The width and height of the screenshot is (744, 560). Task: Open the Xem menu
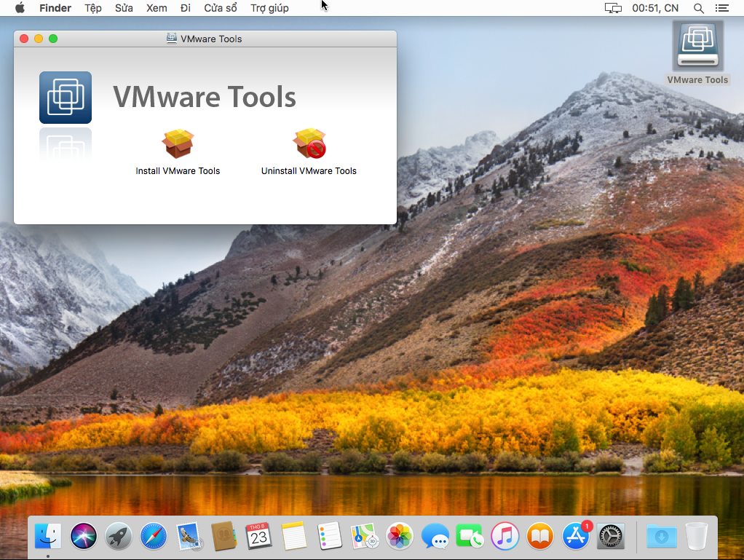click(x=157, y=8)
